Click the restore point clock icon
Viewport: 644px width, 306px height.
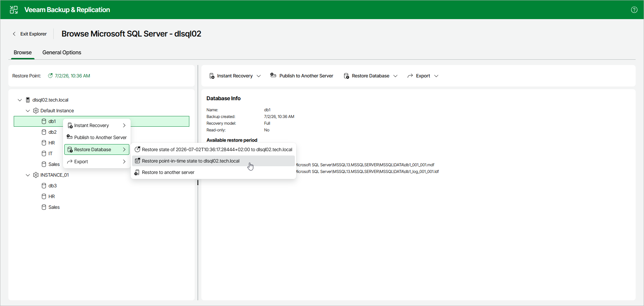[x=50, y=76]
